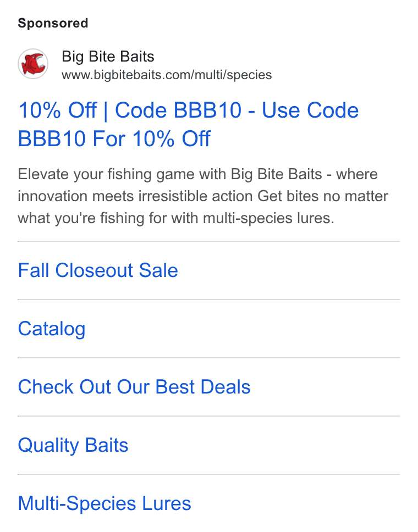This screenshot has width=418, height=532.
Task: Click the divider between Catalog and Best Deals
Action: click(209, 358)
